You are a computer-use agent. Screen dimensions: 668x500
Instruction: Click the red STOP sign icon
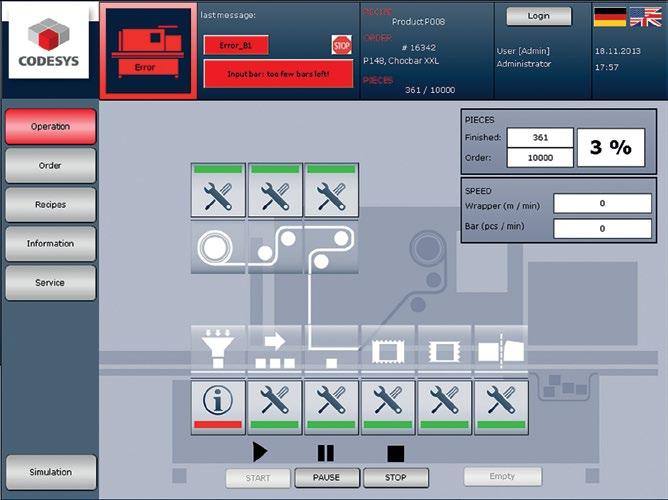pos(342,45)
